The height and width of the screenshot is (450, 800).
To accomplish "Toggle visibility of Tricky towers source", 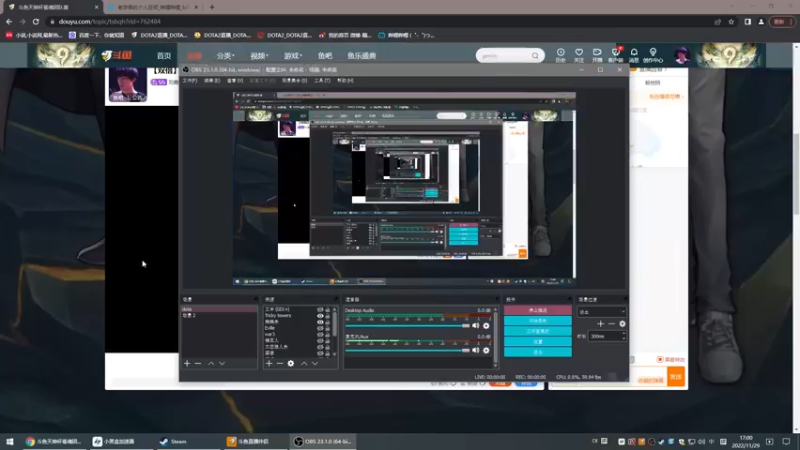I will [x=320, y=316].
